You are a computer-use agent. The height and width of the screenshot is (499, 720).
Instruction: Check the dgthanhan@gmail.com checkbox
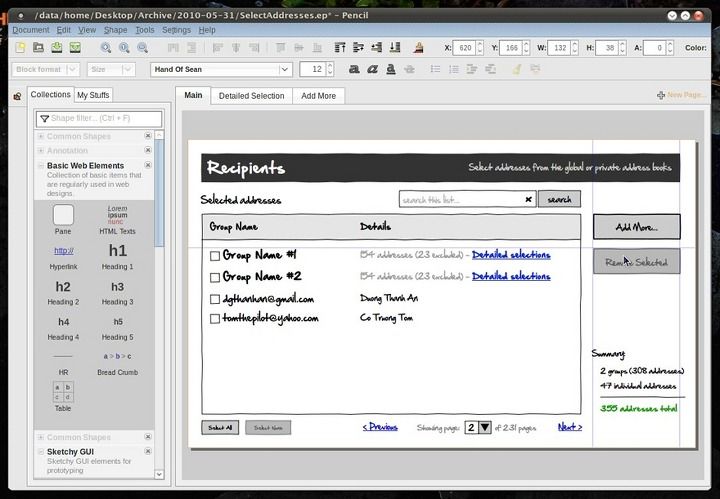pos(214,299)
